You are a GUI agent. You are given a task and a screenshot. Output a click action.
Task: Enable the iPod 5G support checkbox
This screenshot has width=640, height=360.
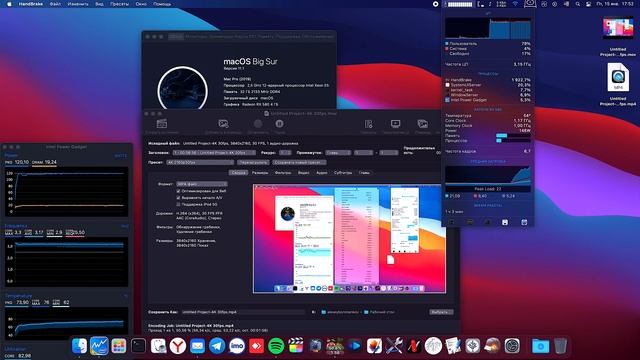pyautogui.click(x=178, y=204)
